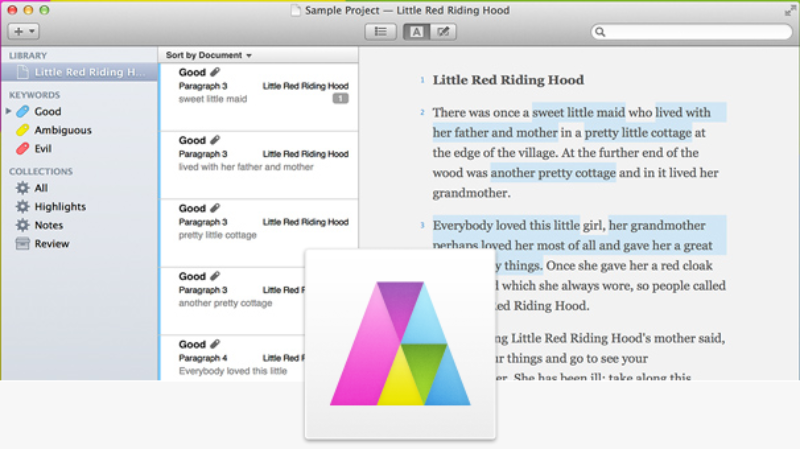The height and width of the screenshot is (449, 800).
Task: Click tag icon on 'Everybody loved this little' entry
Action: (215, 344)
